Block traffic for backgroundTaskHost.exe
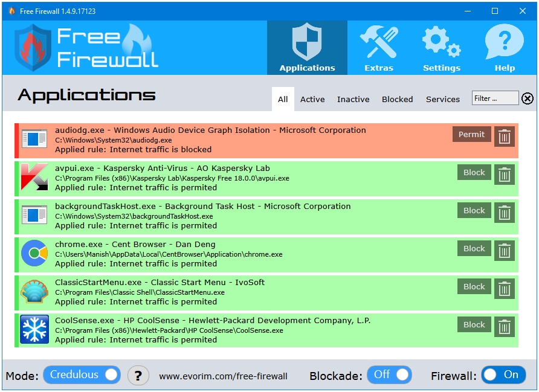Viewport: 539px width, 392px height. pyautogui.click(x=474, y=210)
